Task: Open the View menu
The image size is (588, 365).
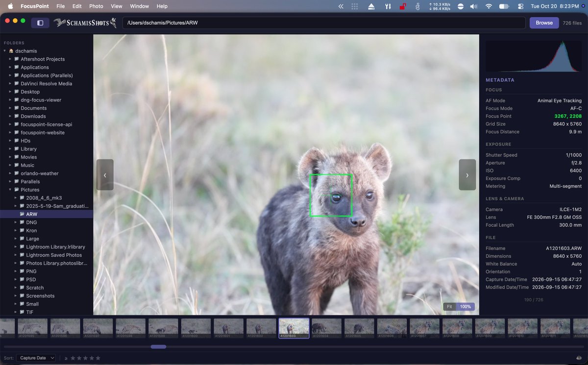Action: 117,6
